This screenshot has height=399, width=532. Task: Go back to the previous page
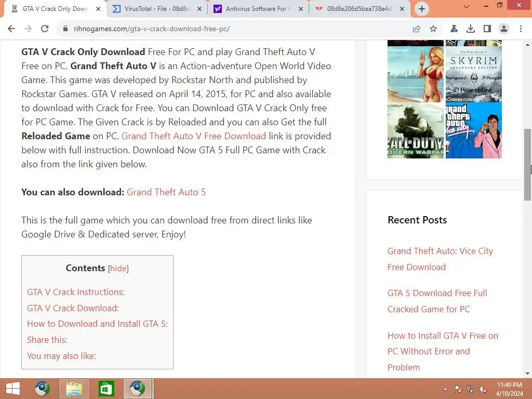click(x=11, y=29)
